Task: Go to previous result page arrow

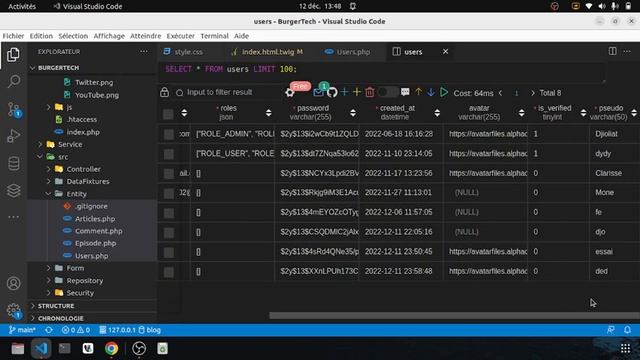Action: (500, 93)
